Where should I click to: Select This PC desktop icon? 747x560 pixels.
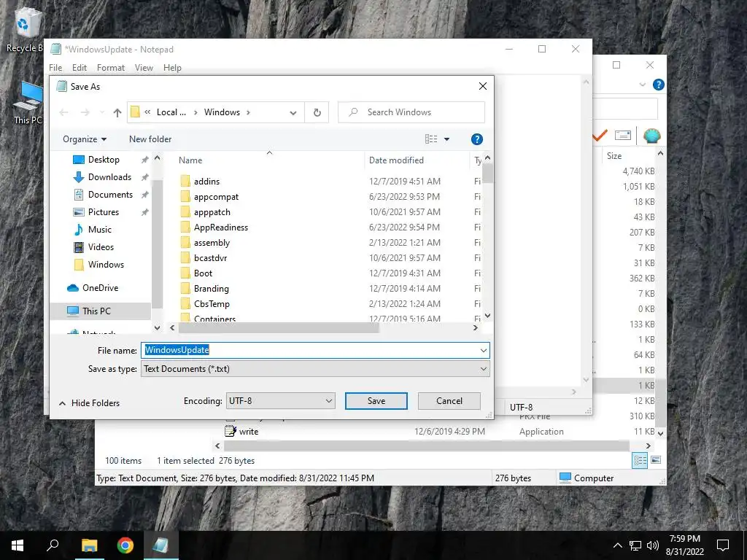(x=28, y=103)
